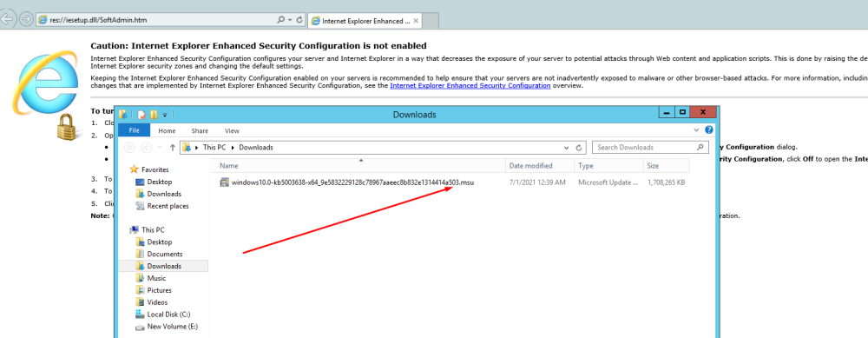Viewport: 868px width, 338px height.
Task: Open the File ribbon tab
Action: [134, 130]
